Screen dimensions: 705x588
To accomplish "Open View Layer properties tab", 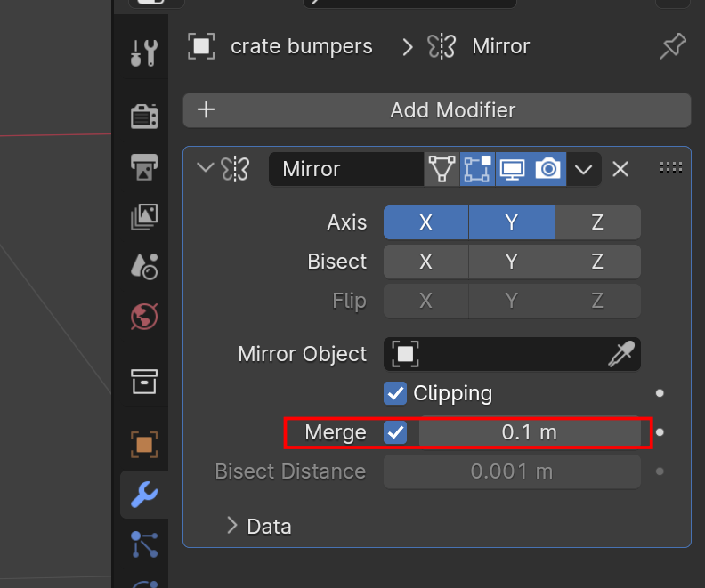I will pos(144,215).
